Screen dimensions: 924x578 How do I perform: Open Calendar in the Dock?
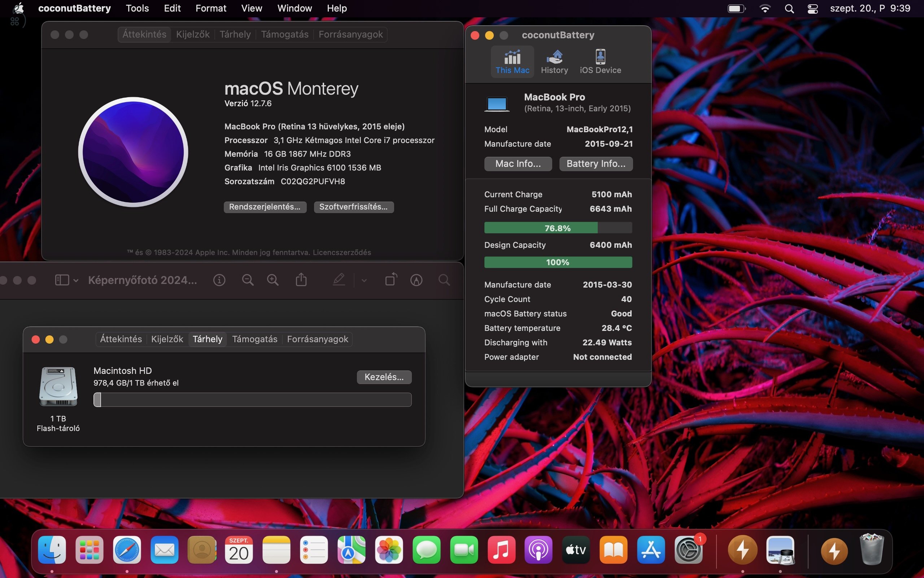239,550
